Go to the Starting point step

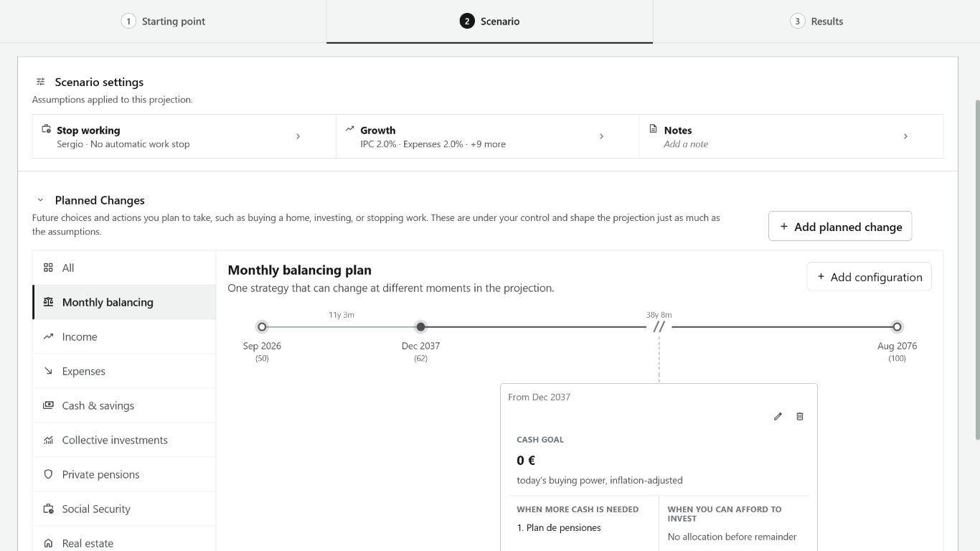(163, 22)
